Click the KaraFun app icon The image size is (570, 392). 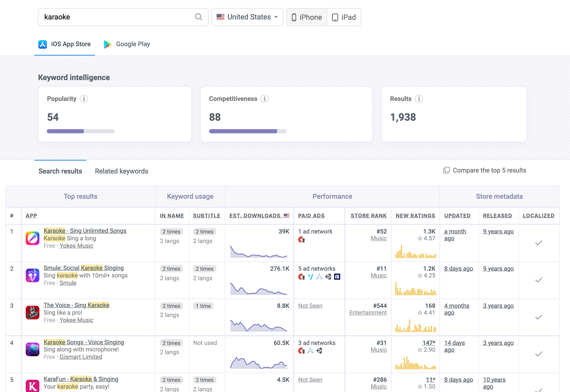click(x=32, y=386)
